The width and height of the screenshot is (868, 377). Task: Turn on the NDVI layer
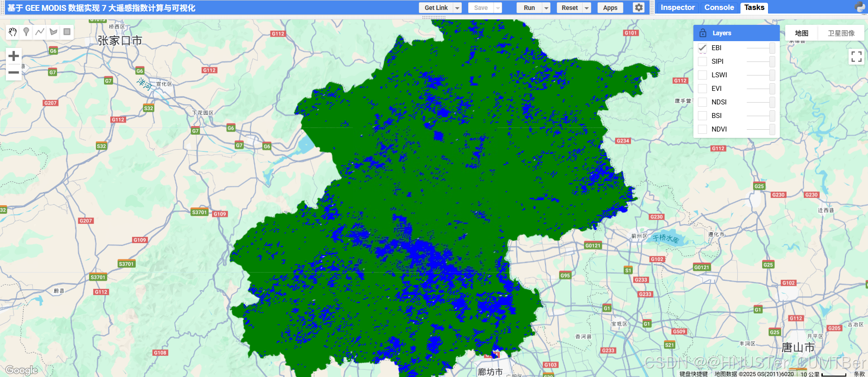(x=702, y=129)
